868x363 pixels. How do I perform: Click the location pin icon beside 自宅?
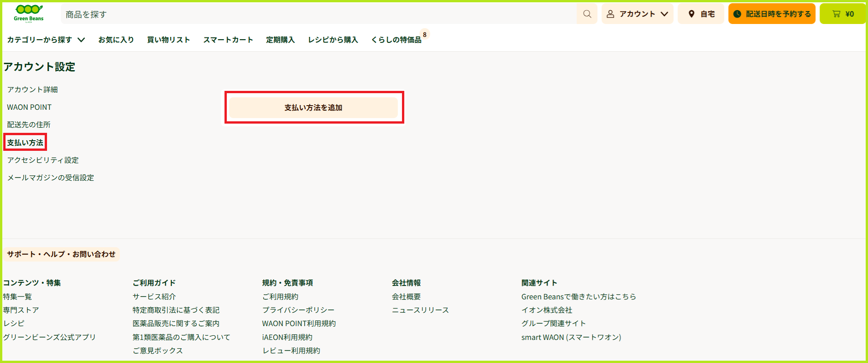(x=691, y=14)
